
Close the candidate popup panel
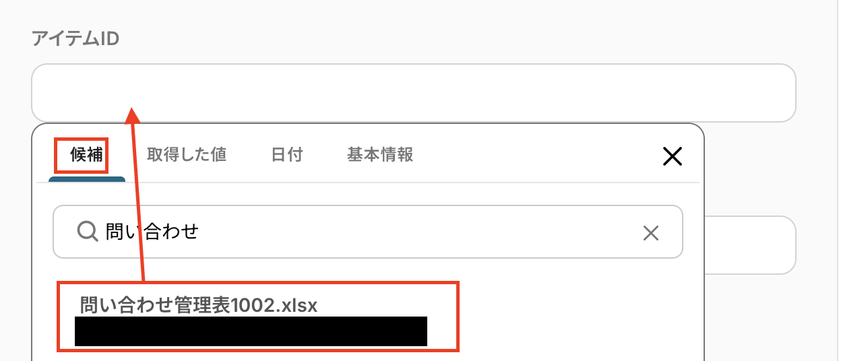click(673, 156)
